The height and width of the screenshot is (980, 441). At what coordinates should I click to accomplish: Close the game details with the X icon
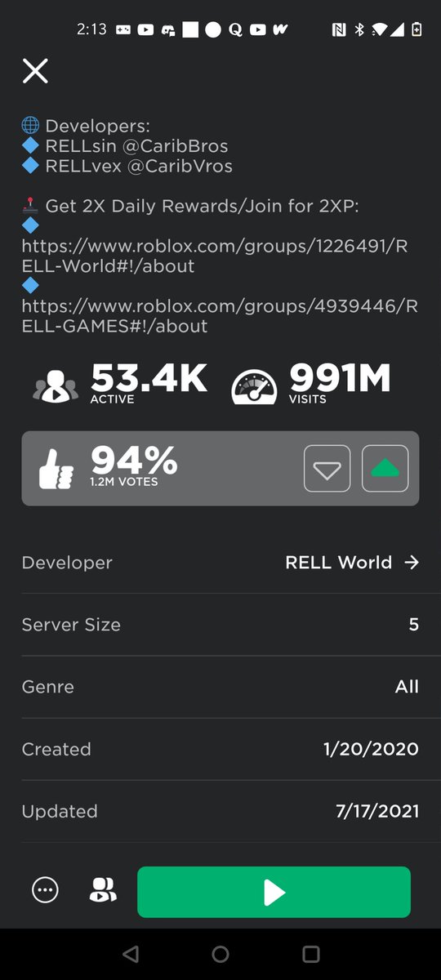pos(35,71)
